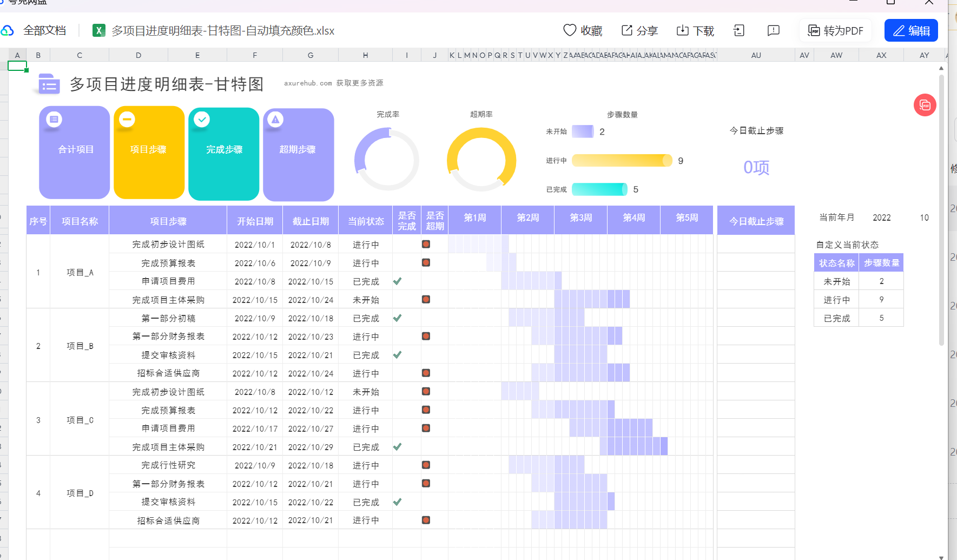This screenshot has width=957, height=560.
Task: Click the 收藏 heart icon
Action: [570, 30]
